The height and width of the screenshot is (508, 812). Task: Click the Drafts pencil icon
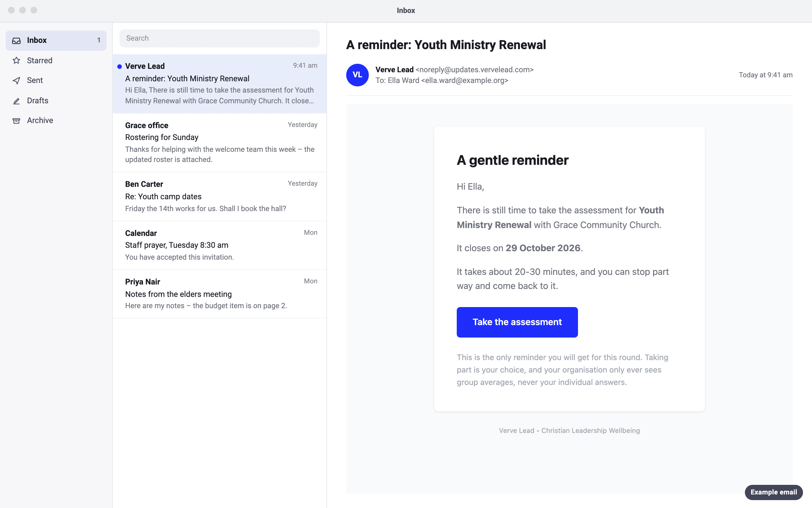pyautogui.click(x=16, y=101)
